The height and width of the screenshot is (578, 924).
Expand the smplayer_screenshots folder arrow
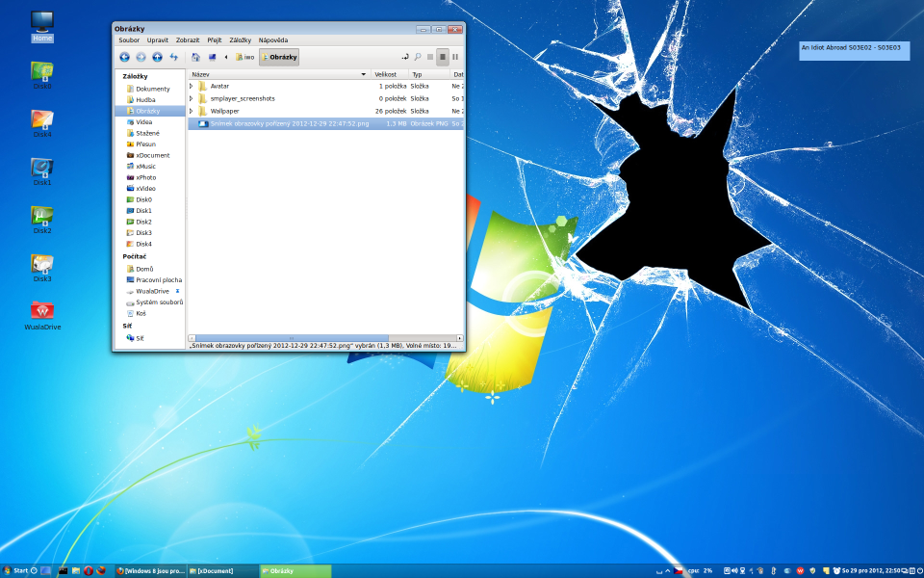(x=191, y=98)
